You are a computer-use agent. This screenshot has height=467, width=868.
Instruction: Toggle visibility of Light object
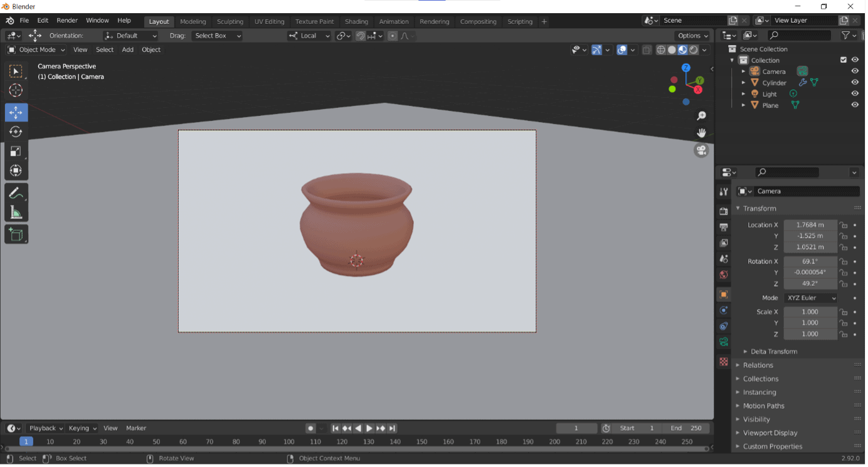pos(854,94)
